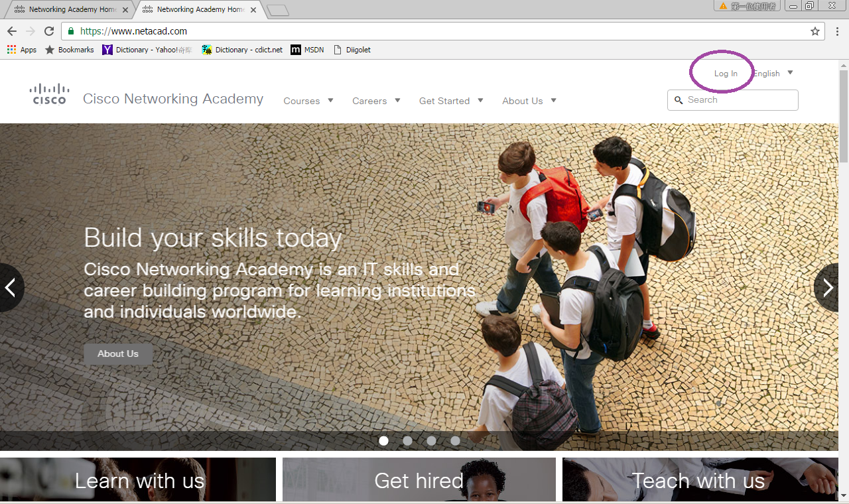
Task: Expand the English language dropdown
Action: click(x=773, y=74)
